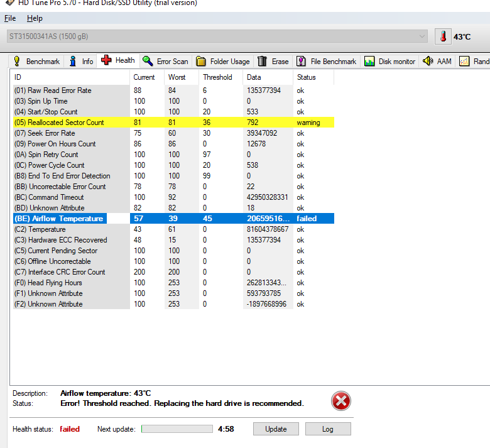Switch to the AAM tab
Image resolution: width=490 pixels, height=448 pixels.
coord(437,62)
